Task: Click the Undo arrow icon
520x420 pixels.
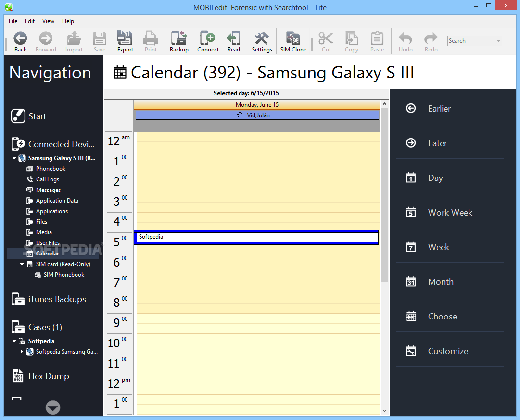Action: tap(405, 38)
